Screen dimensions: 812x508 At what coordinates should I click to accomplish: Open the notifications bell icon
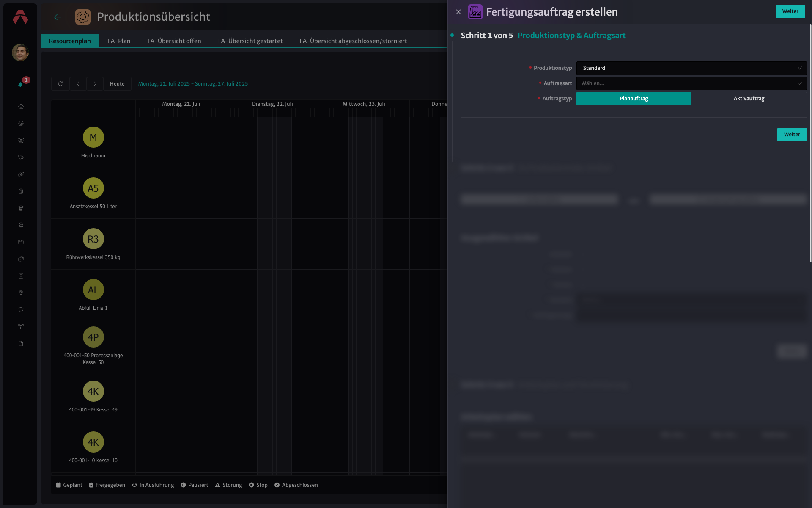click(x=20, y=84)
